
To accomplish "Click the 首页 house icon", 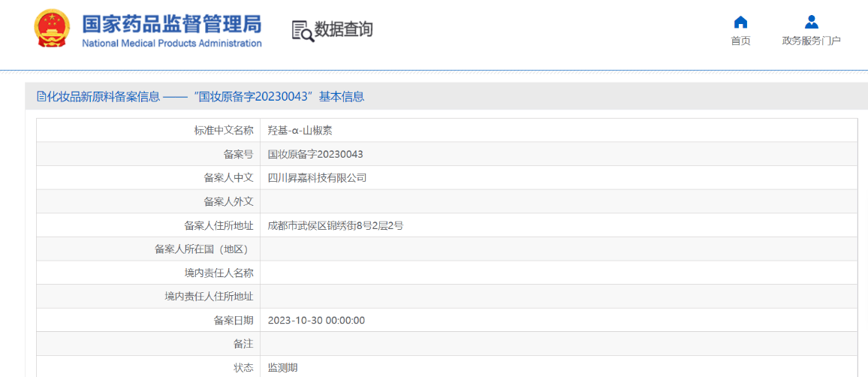I will pos(740,22).
